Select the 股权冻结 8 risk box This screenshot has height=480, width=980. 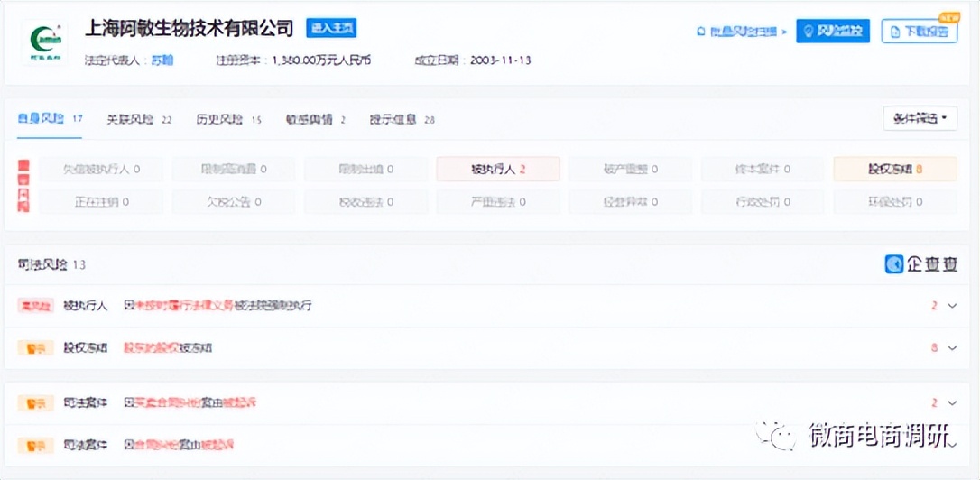coord(895,169)
